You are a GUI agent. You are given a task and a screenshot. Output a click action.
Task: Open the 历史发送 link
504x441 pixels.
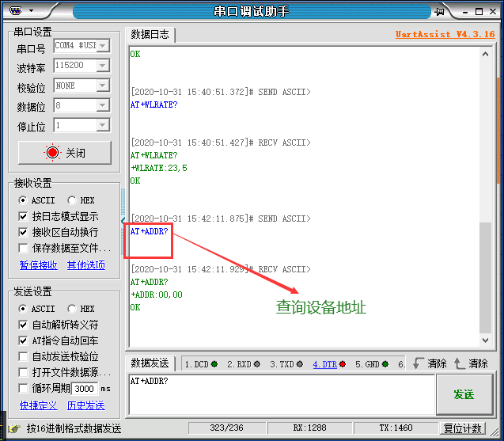[86, 405]
